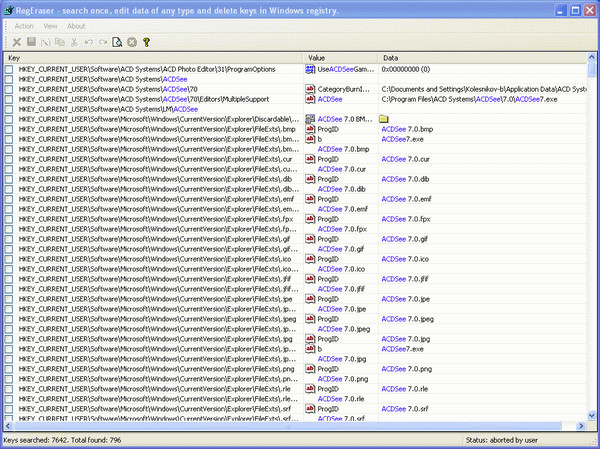This screenshot has height=449, width=600.
Task: Click the Status: aborted by user text
Action: 502,440
